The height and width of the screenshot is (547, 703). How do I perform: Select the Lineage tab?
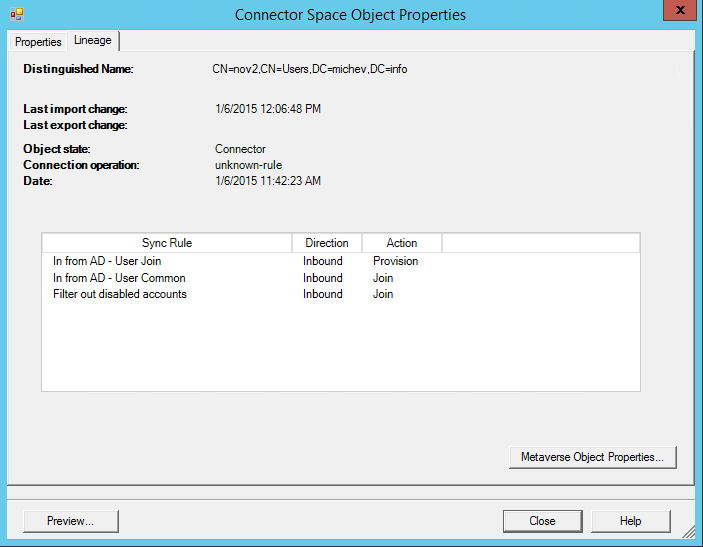coord(93,41)
